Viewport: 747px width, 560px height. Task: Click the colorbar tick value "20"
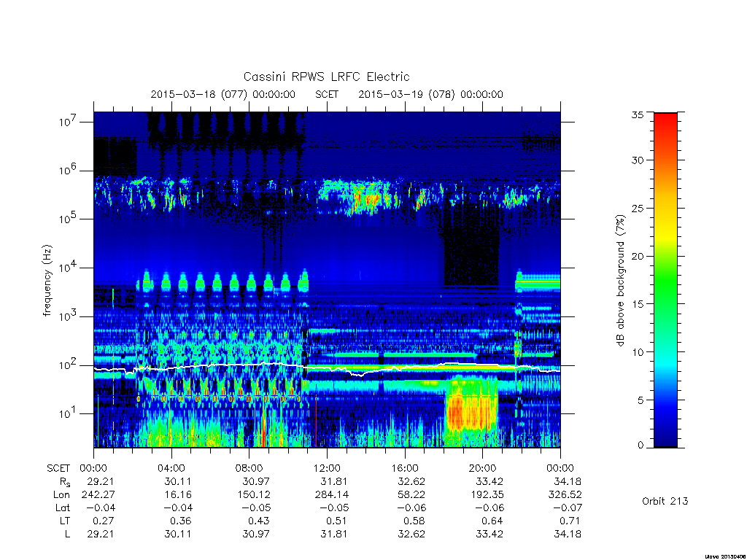click(x=638, y=256)
